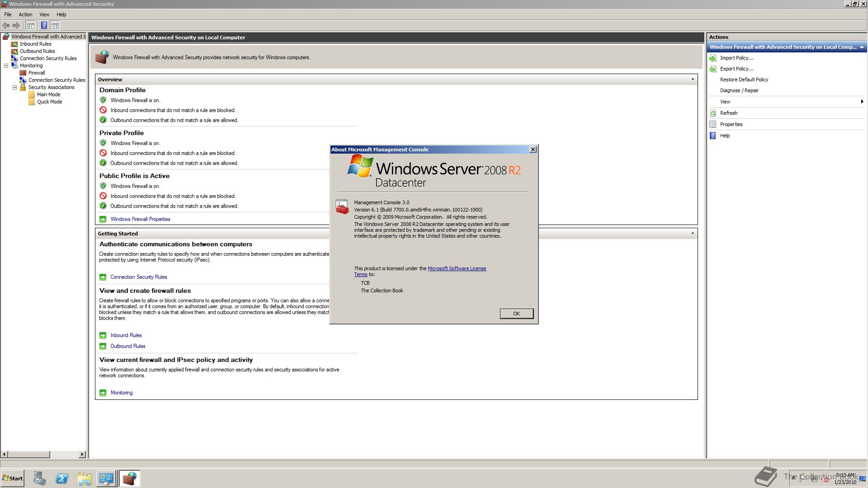The width and height of the screenshot is (868, 488).
Task: Click green arrow icon beside Inbound Rules link
Action: coord(103,335)
